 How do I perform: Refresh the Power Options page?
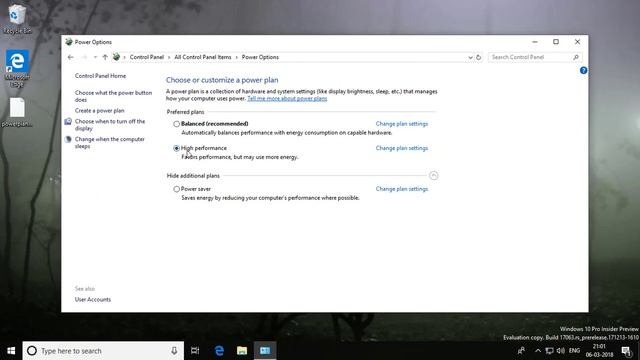pos(479,58)
